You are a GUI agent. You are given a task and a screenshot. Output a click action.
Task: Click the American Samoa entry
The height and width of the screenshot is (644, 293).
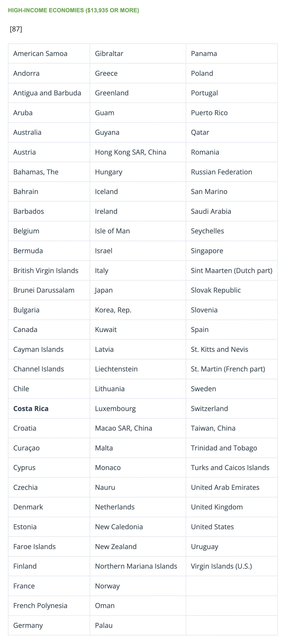tap(49, 53)
